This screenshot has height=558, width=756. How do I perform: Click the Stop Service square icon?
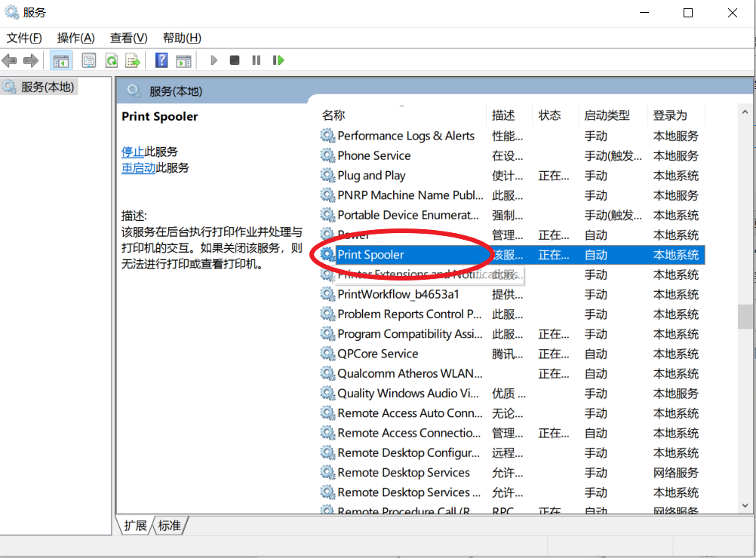click(x=235, y=60)
